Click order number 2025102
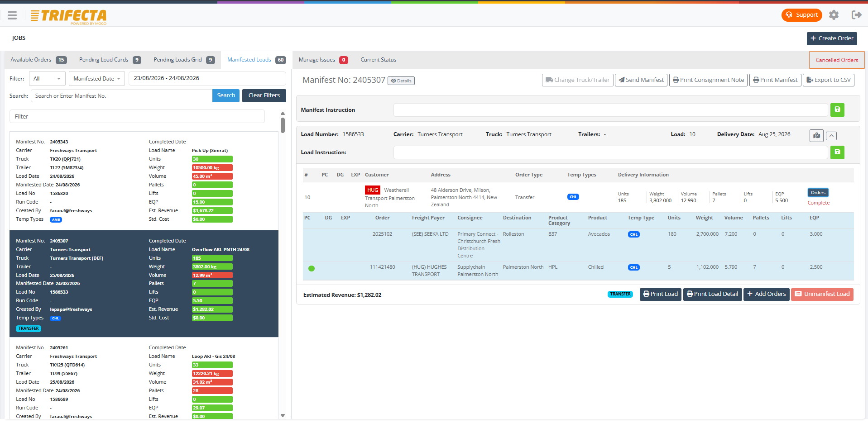The image size is (868, 428). [x=382, y=234]
